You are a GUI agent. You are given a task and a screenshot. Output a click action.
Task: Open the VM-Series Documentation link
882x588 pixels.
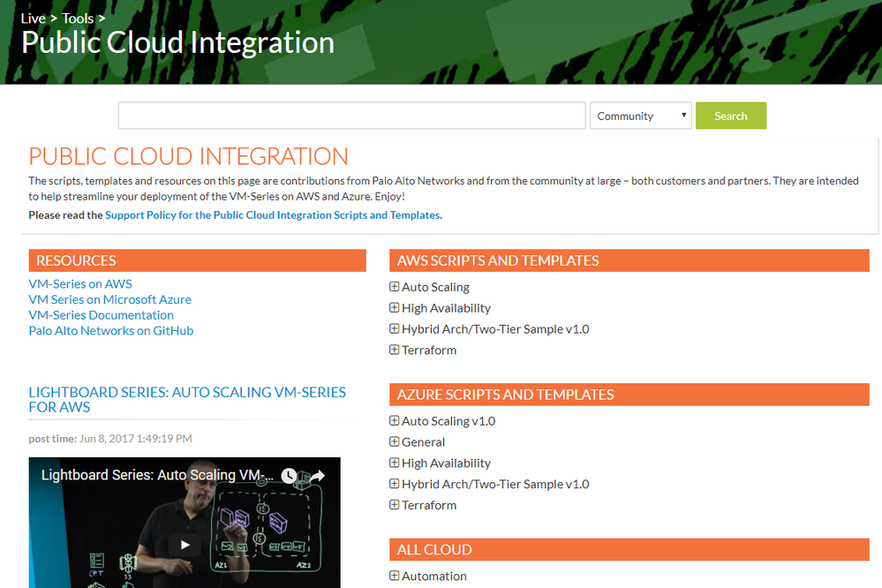(102, 315)
